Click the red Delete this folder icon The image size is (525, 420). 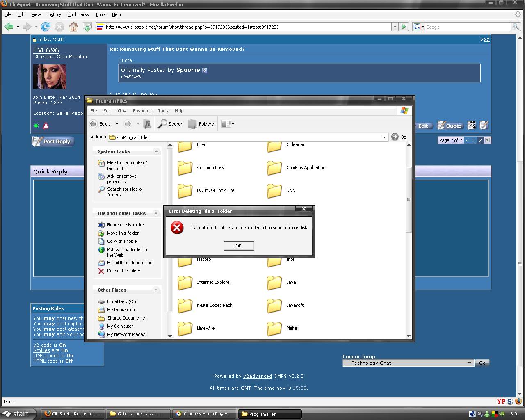point(101,271)
